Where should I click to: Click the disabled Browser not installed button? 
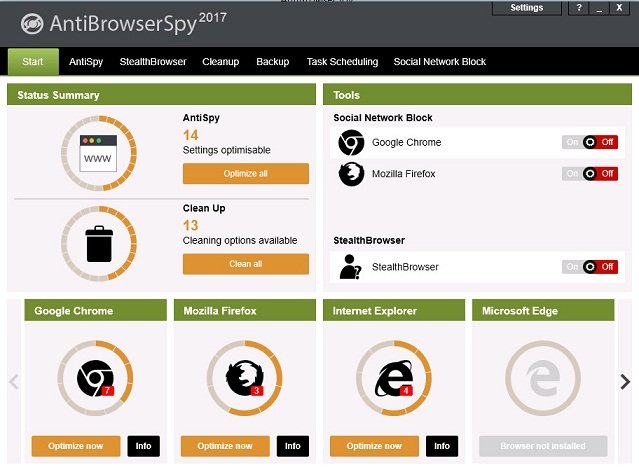(543, 446)
